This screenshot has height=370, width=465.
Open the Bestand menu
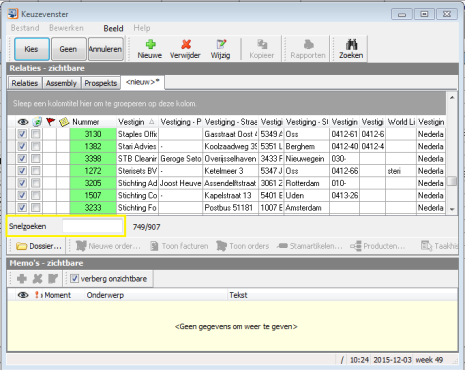click(25, 28)
